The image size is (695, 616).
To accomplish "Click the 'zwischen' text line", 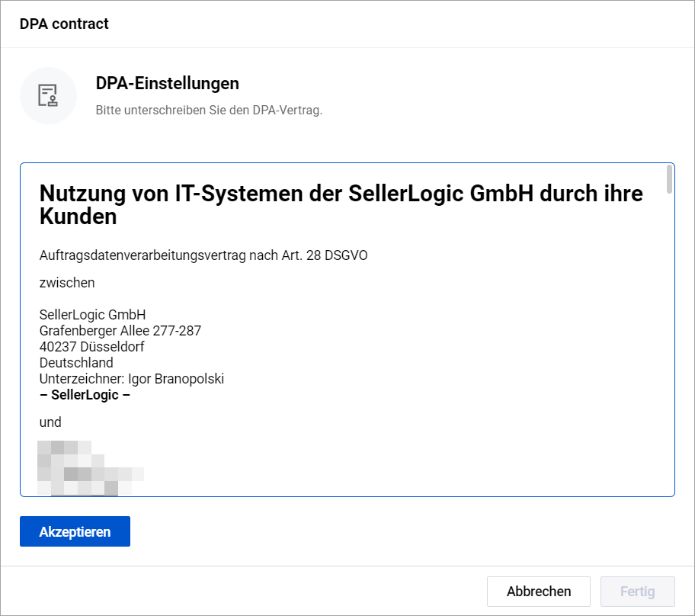I will pyautogui.click(x=67, y=283).
